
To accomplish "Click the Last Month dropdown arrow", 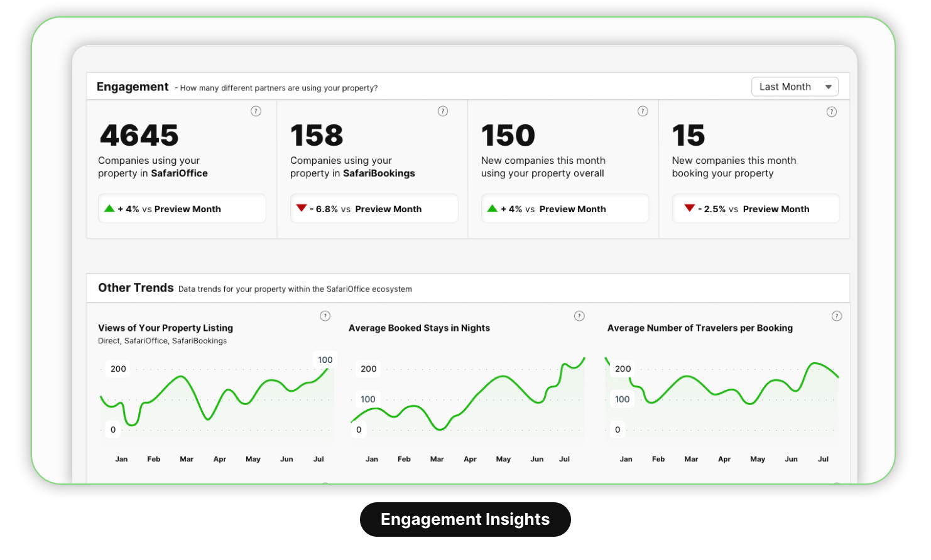I will pyautogui.click(x=829, y=87).
